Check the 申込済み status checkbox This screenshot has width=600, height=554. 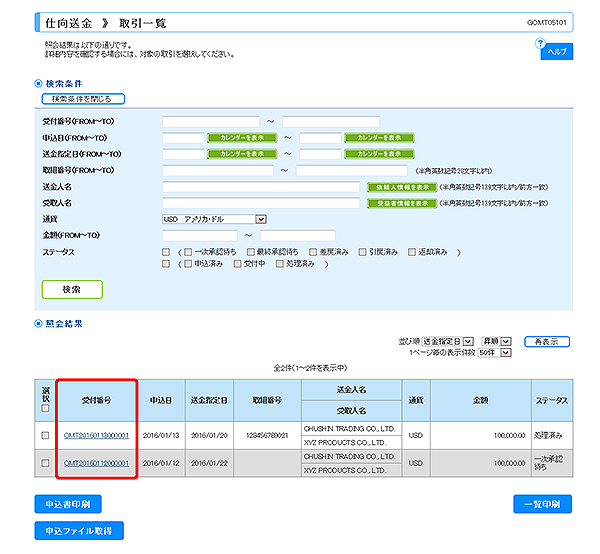coord(187,264)
